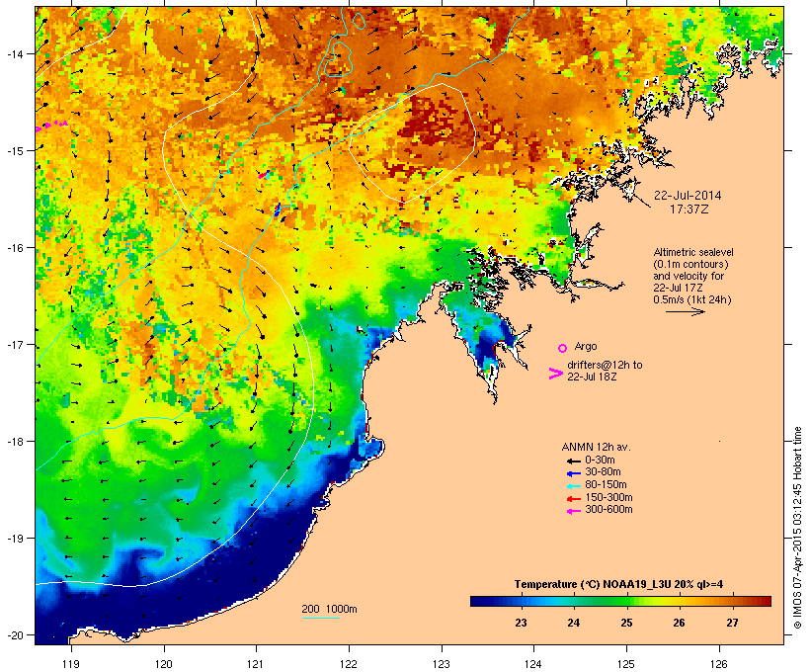The image size is (810, 672).
Task: Click the longitude axis label 123
Action: (442, 664)
